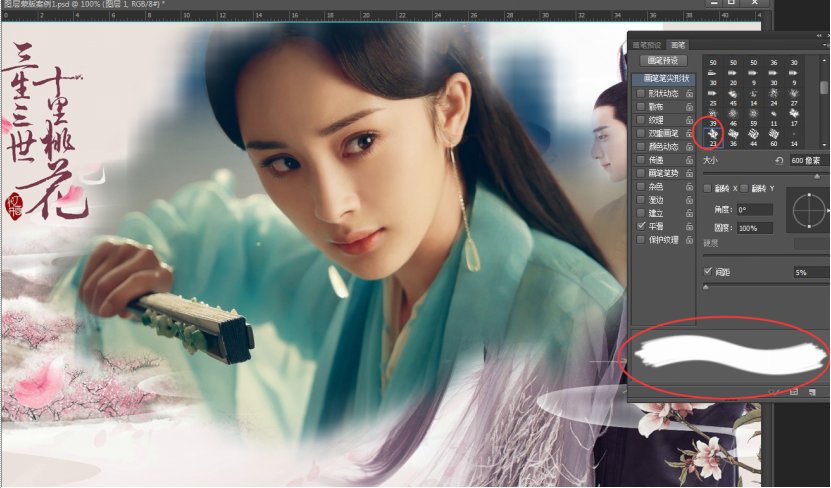Click the lock icon for 形状动态
The width and height of the screenshot is (831, 488).
pyautogui.click(x=689, y=93)
